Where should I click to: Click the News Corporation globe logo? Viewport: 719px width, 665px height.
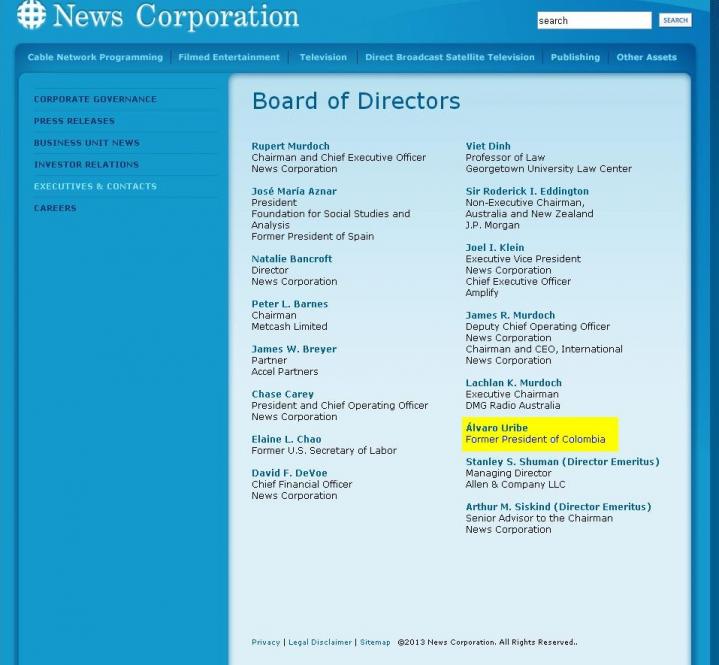pos(31,15)
